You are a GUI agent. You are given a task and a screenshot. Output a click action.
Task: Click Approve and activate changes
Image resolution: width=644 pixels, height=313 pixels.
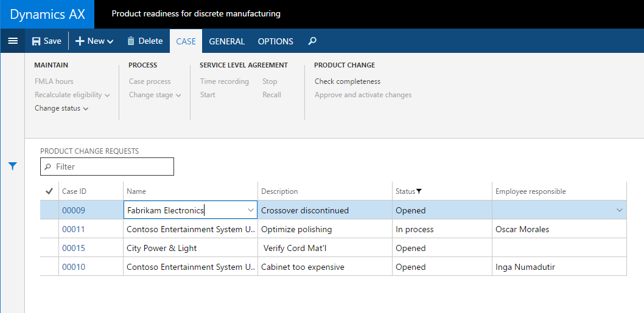[363, 95]
